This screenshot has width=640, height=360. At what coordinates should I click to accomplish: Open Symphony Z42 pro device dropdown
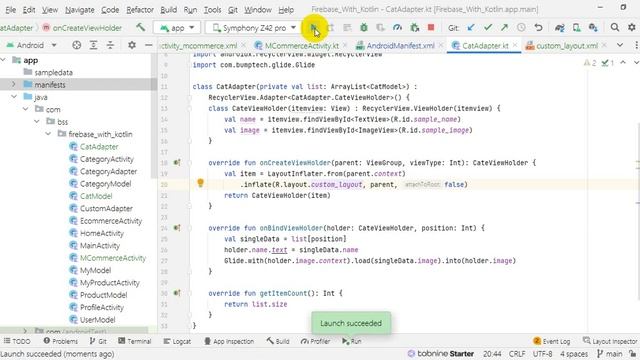[x=254, y=28]
